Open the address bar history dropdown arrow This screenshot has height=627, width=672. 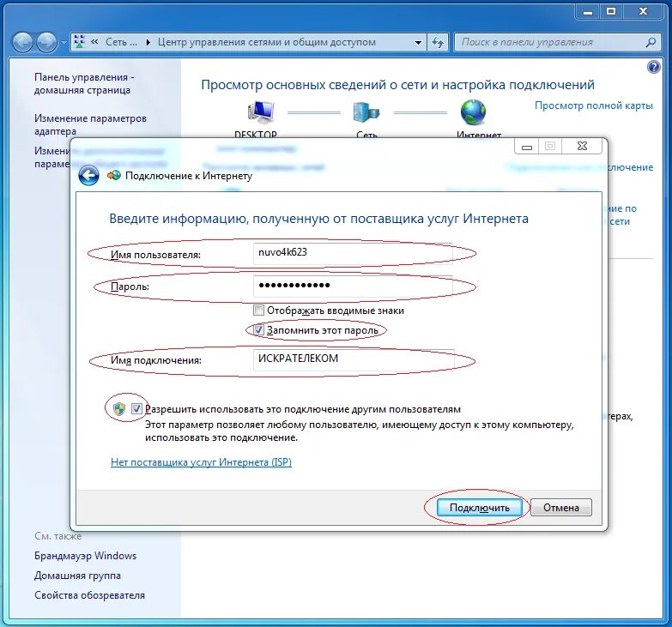pos(418,42)
